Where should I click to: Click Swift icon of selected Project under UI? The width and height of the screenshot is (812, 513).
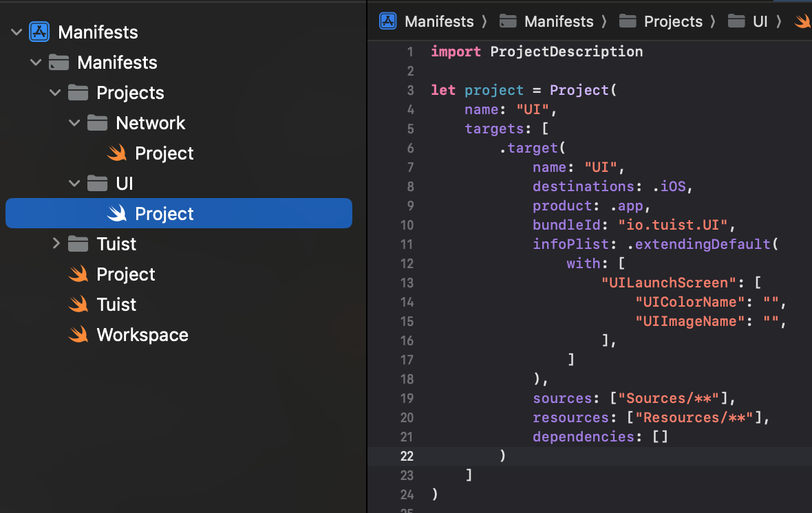117,213
